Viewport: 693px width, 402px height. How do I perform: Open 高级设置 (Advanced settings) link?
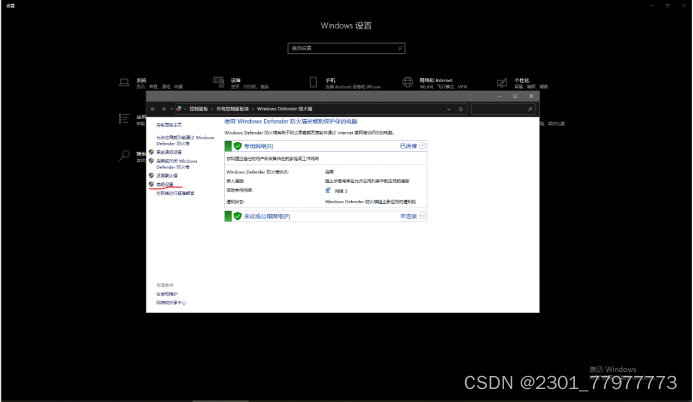click(x=165, y=184)
